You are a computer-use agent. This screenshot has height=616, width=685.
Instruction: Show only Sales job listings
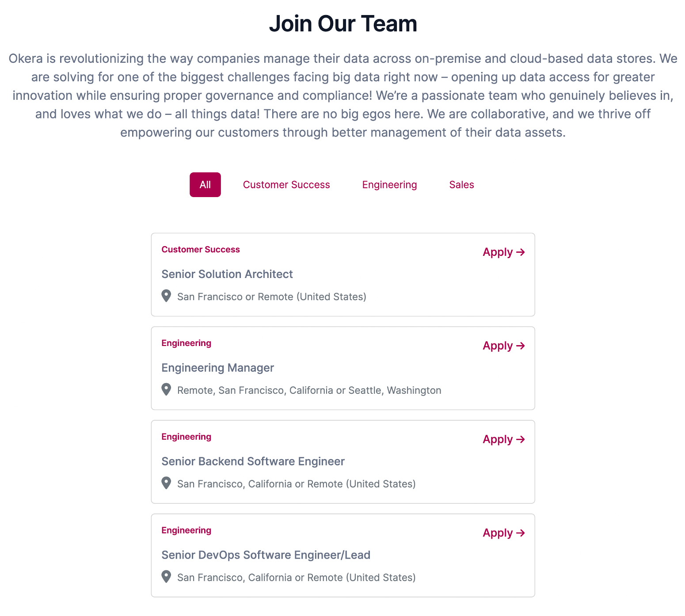[x=461, y=185]
